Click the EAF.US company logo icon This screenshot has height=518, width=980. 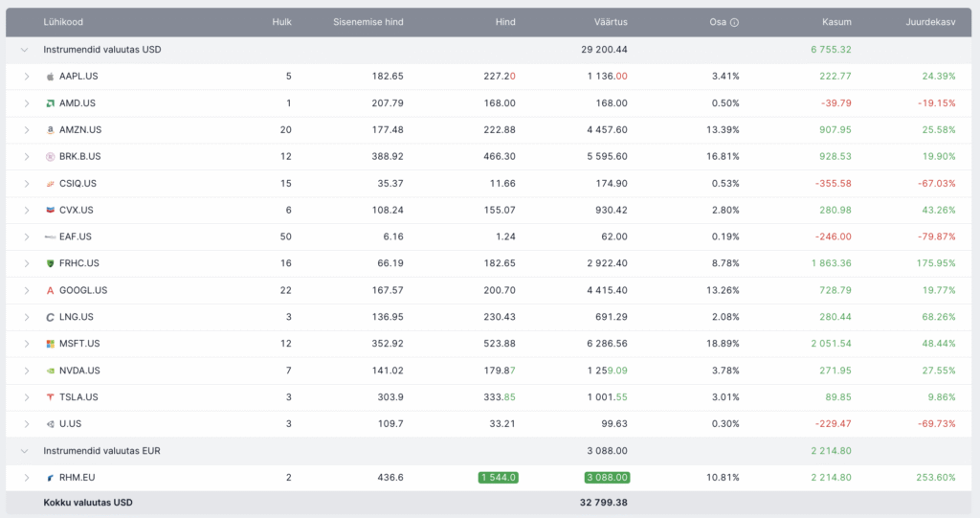(50, 237)
